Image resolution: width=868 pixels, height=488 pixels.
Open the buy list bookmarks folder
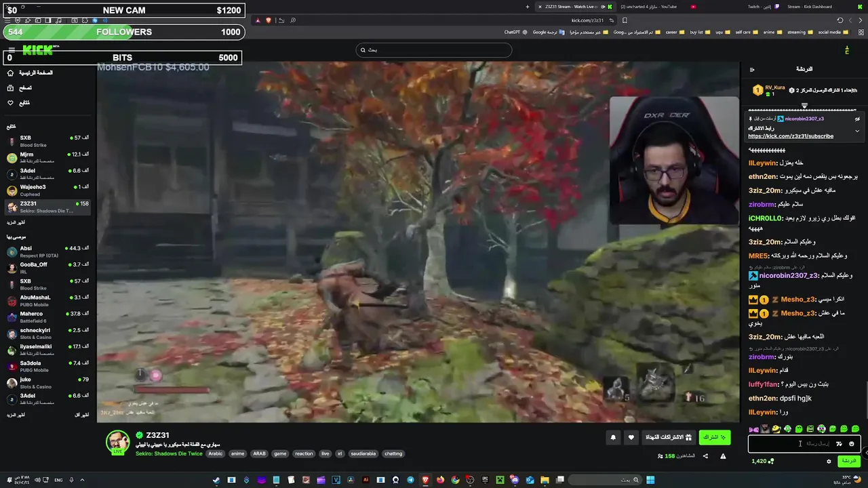(700, 32)
